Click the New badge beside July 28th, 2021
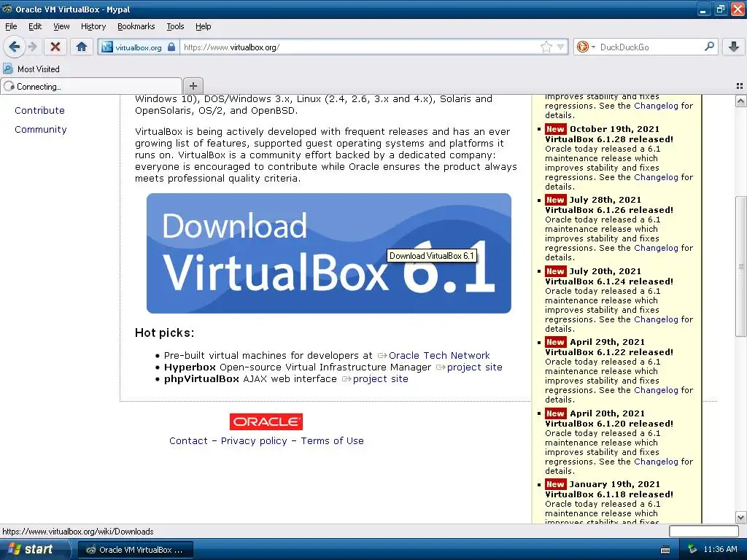This screenshot has height=560, width=747. 555,200
